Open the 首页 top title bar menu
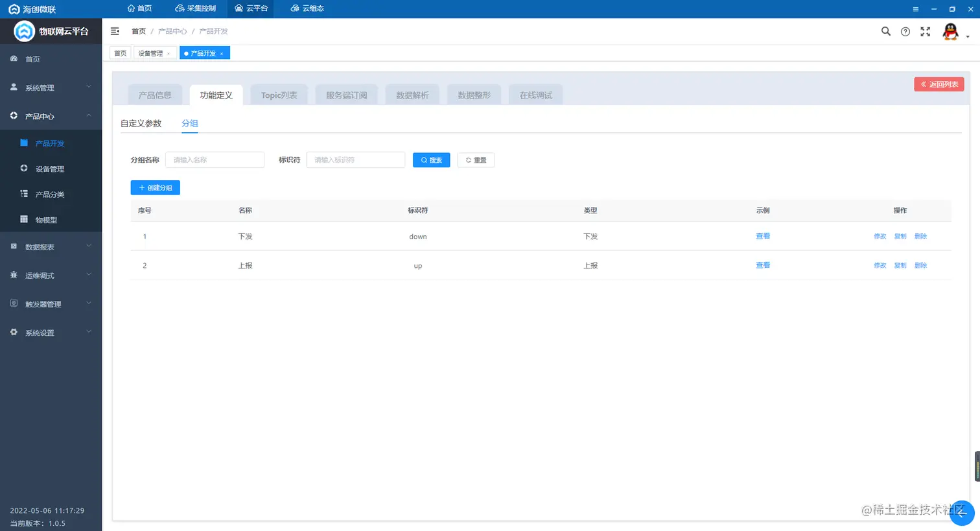The image size is (980, 531). click(139, 8)
